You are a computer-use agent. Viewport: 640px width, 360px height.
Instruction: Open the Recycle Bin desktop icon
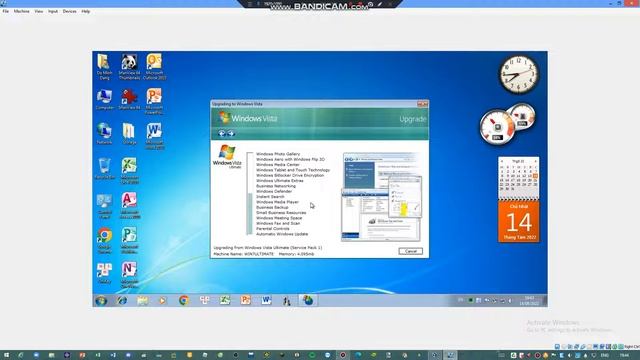(x=104, y=169)
